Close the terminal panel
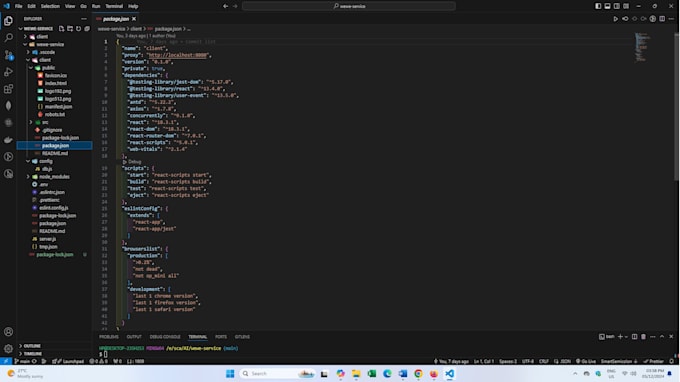This screenshot has width=680, height=382. (x=671, y=336)
